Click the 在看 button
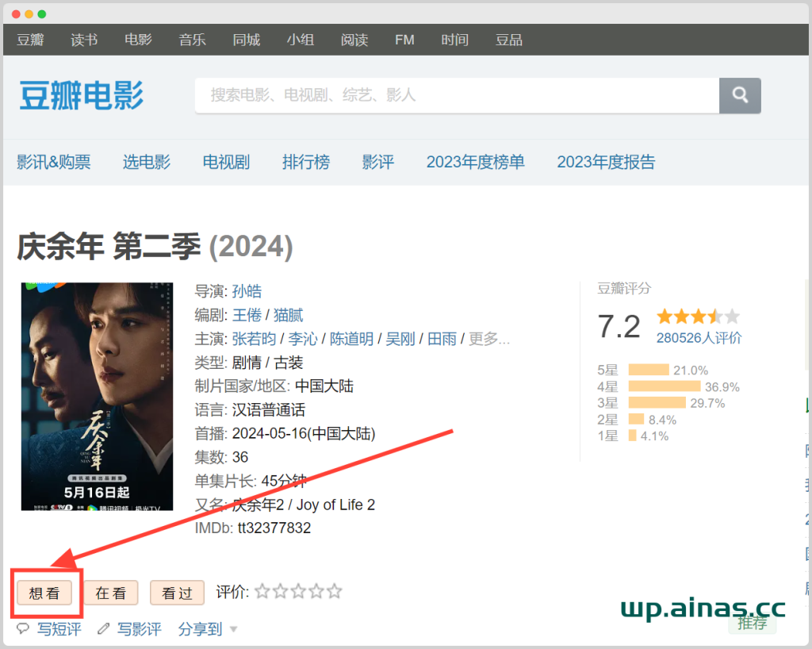Viewport: 812px width, 649px height. 111,593
